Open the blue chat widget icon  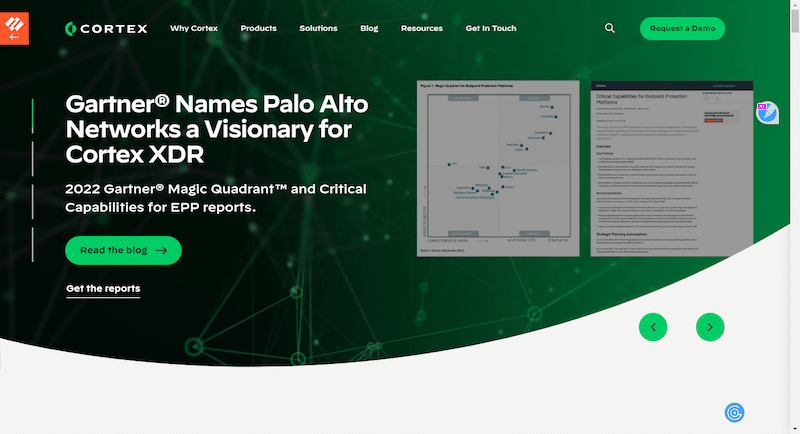(x=734, y=412)
